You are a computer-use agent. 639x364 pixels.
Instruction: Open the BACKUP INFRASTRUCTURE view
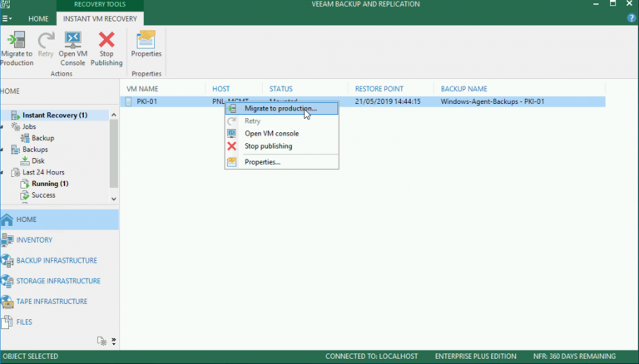(x=59, y=260)
